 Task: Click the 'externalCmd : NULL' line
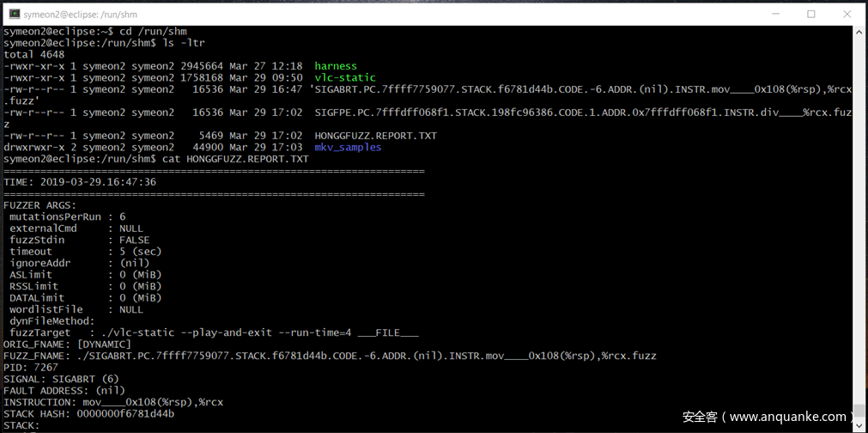76,229
